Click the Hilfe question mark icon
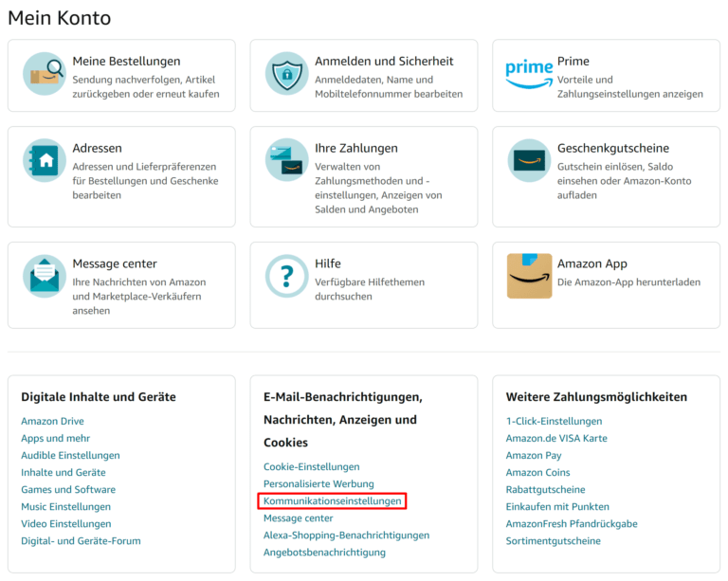Viewport: 728px width, 581px height. [x=286, y=277]
